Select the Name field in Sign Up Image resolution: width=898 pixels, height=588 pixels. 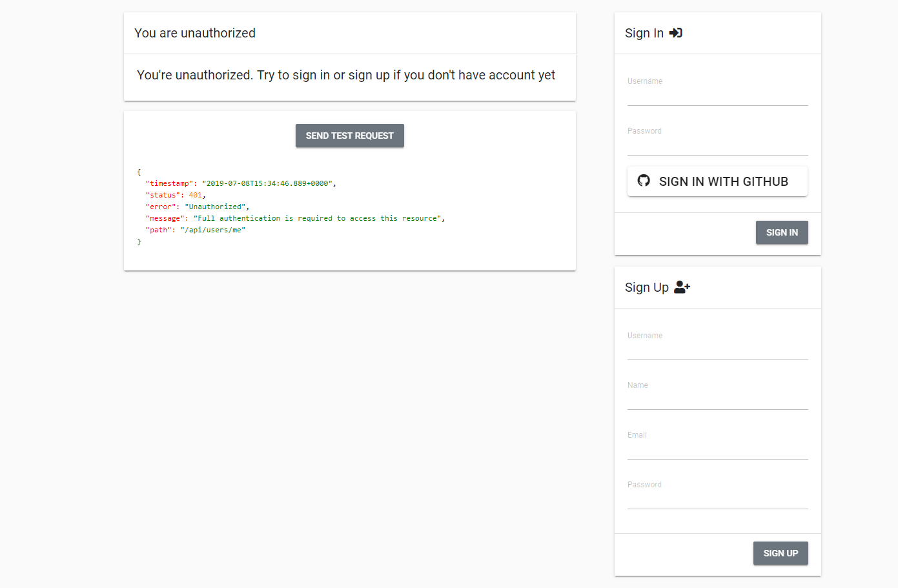(x=717, y=398)
